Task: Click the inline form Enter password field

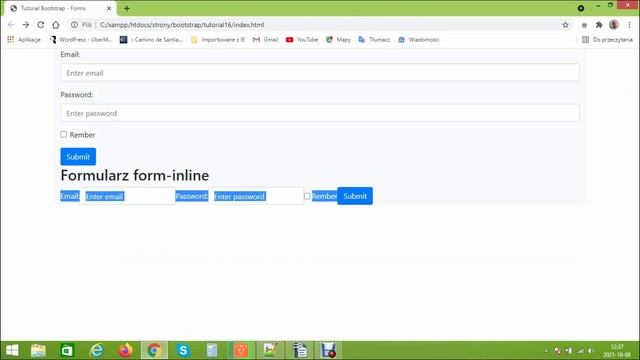Action: [256, 196]
